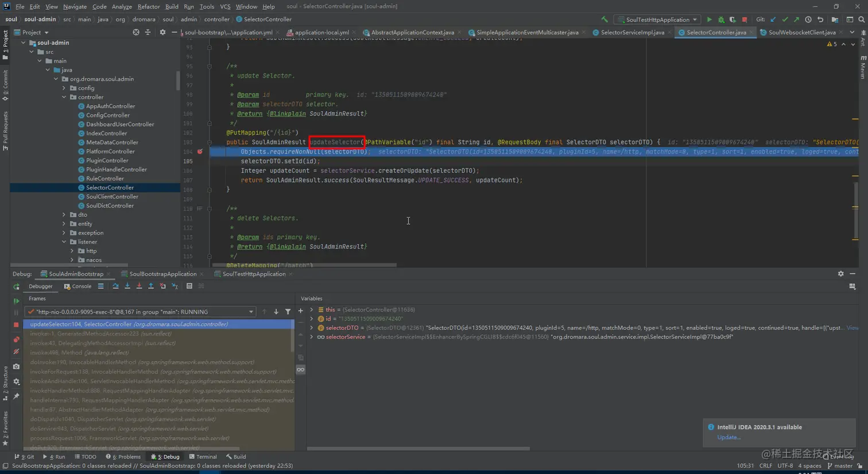Take a thread dump with the camera icon
Viewport: 868px width, 474px height.
click(x=16, y=367)
